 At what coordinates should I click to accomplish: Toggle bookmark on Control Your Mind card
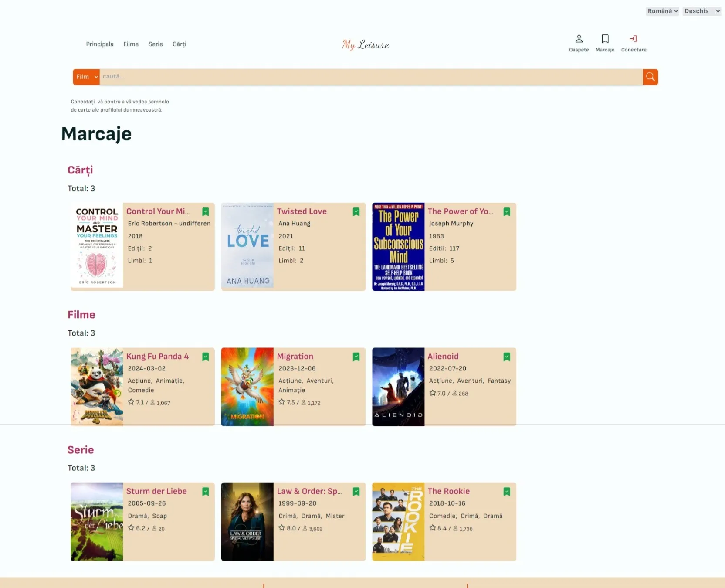click(206, 212)
